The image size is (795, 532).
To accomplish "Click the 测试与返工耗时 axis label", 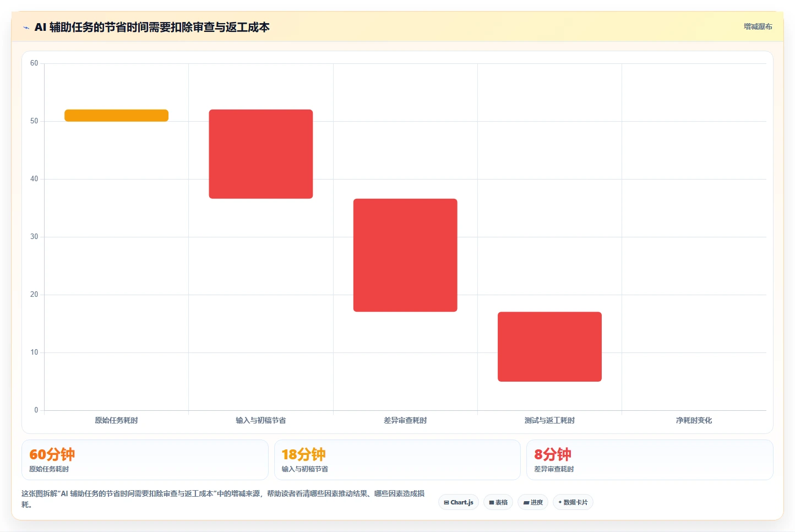I will [549, 420].
